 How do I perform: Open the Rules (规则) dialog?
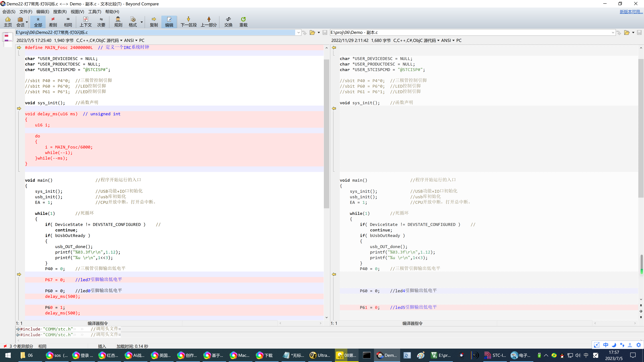(118, 22)
